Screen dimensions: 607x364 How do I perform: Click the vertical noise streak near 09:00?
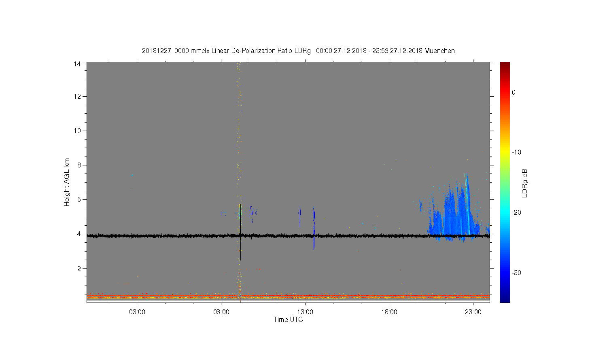click(240, 182)
